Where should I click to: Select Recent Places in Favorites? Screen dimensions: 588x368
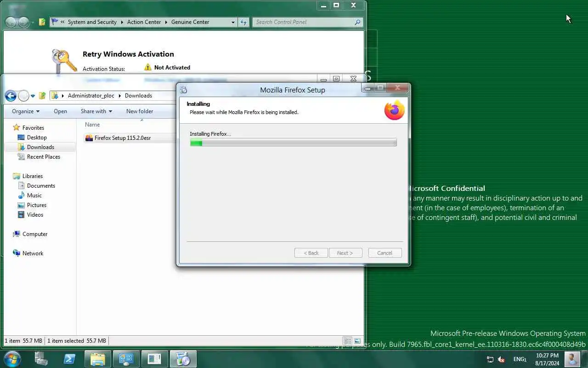click(44, 157)
